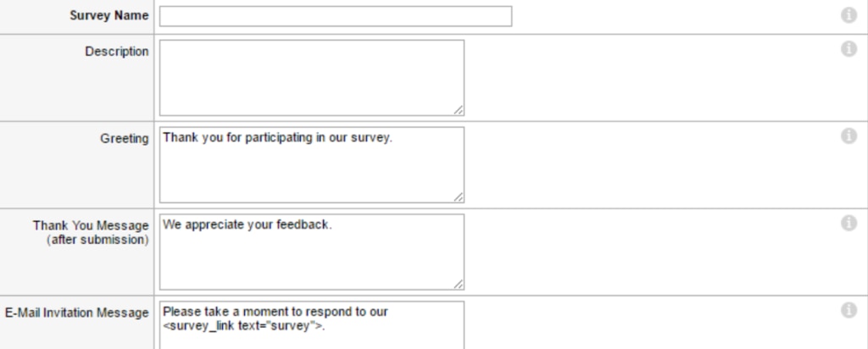Click the 'We appreciate your feedback.' text
Screen dimensions: 868x349
(248, 224)
